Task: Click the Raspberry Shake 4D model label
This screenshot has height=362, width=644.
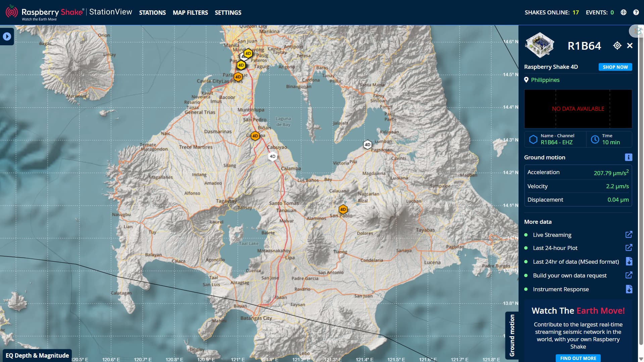Action: tap(551, 67)
